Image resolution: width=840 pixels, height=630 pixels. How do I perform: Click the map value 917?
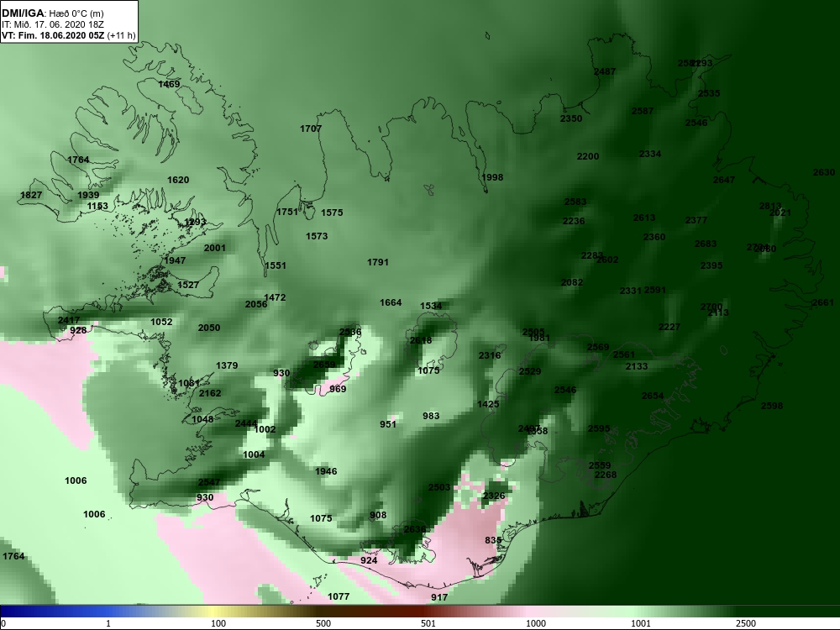[439, 597]
